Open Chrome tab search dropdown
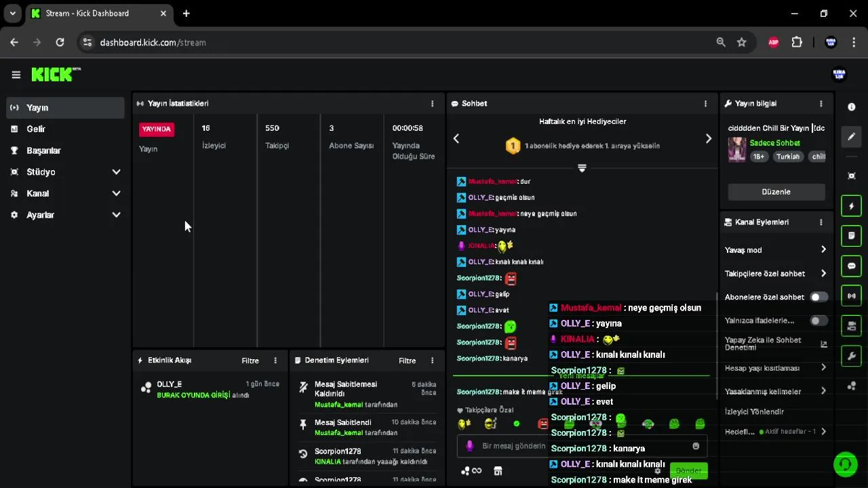The height and width of the screenshot is (488, 868). [x=12, y=14]
